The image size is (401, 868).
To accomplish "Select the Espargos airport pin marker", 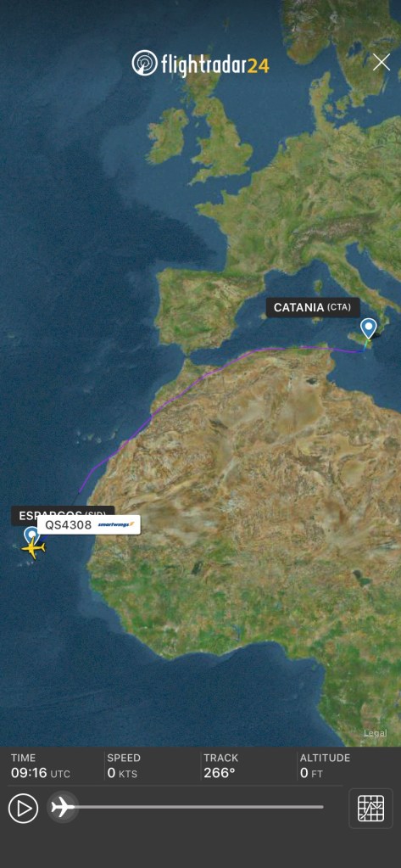I will (x=31, y=535).
